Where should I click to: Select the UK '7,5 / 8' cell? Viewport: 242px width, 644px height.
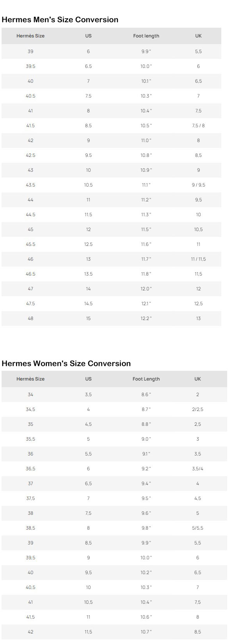pyautogui.click(x=198, y=126)
